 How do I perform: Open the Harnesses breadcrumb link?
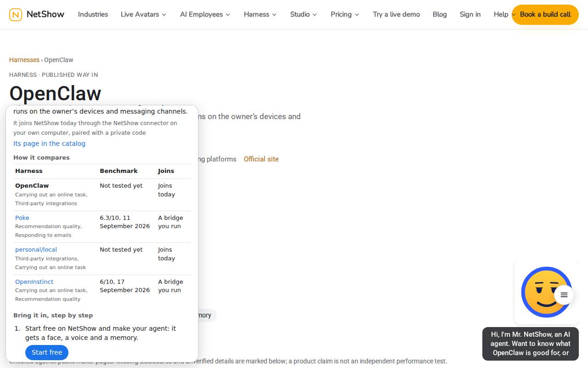24,60
